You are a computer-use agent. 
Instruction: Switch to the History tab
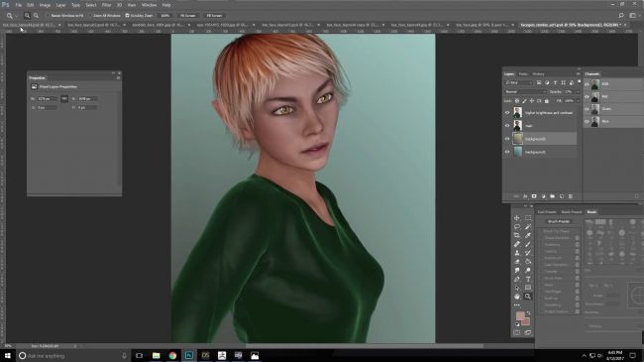(538, 74)
